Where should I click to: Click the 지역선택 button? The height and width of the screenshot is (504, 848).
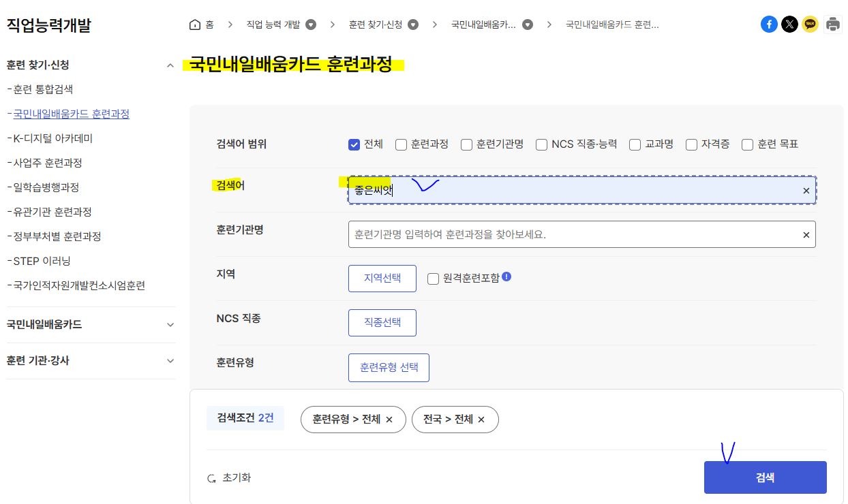tap(382, 279)
